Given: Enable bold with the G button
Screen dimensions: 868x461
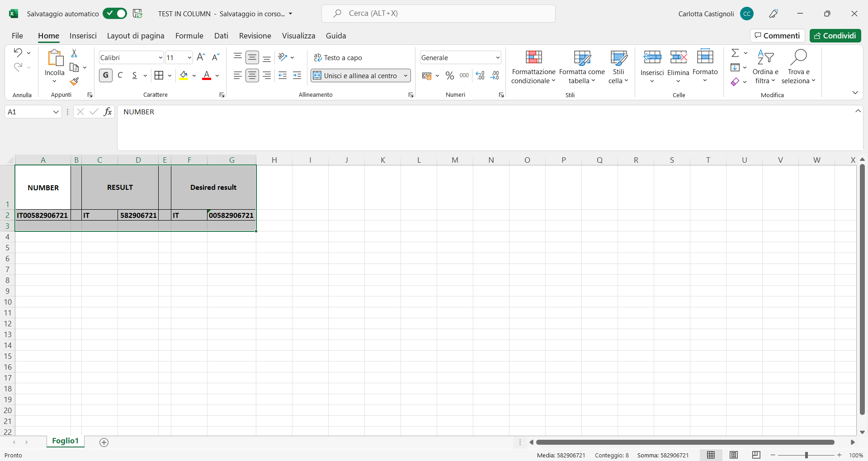Looking at the screenshot, I should 105,75.
